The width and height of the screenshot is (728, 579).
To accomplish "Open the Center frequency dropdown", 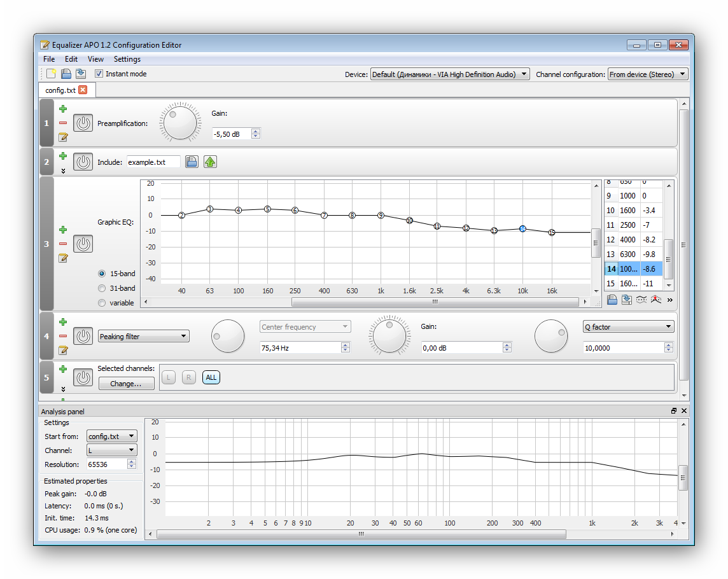I will 305,327.
